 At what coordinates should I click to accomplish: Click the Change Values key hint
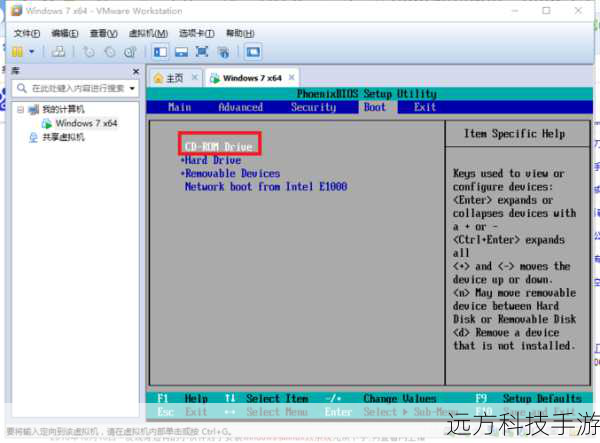pyautogui.click(x=399, y=399)
